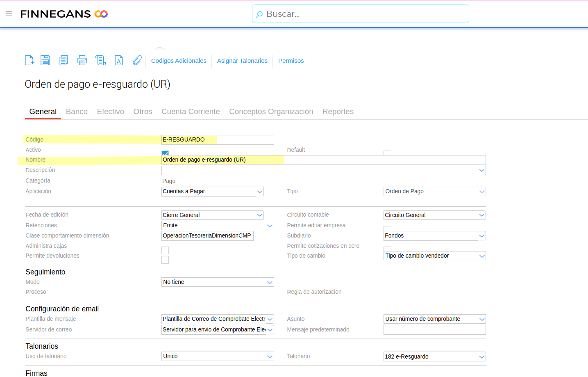Click the paperclip attachments icon
588x377 pixels.
click(137, 61)
